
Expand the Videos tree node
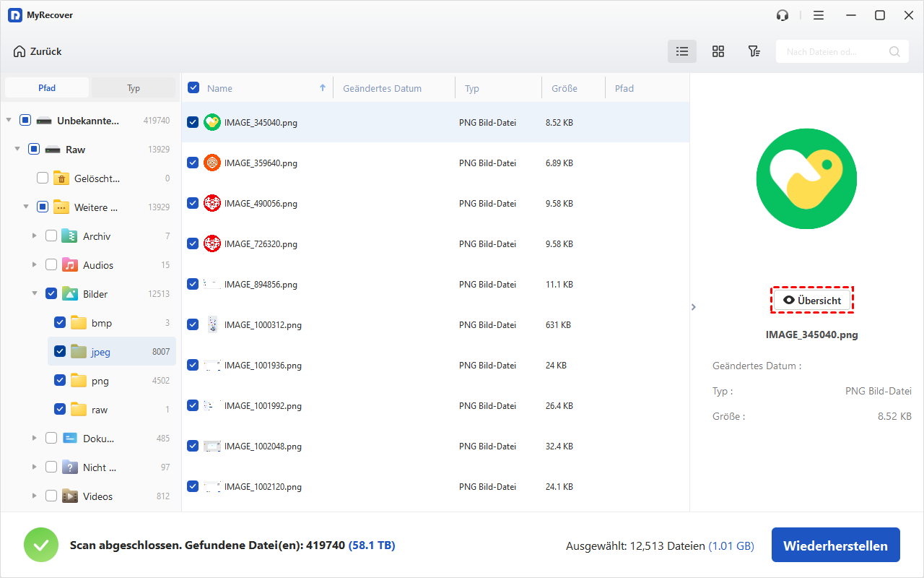pyautogui.click(x=34, y=496)
